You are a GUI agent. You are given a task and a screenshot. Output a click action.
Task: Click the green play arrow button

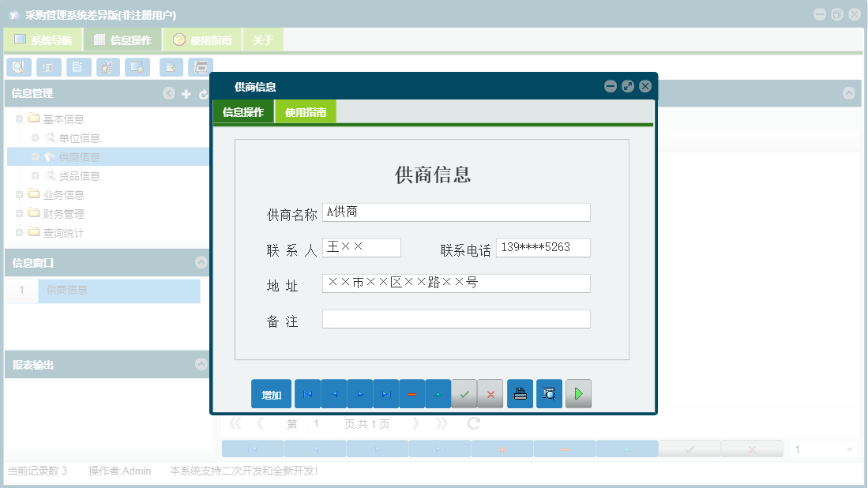click(578, 394)
